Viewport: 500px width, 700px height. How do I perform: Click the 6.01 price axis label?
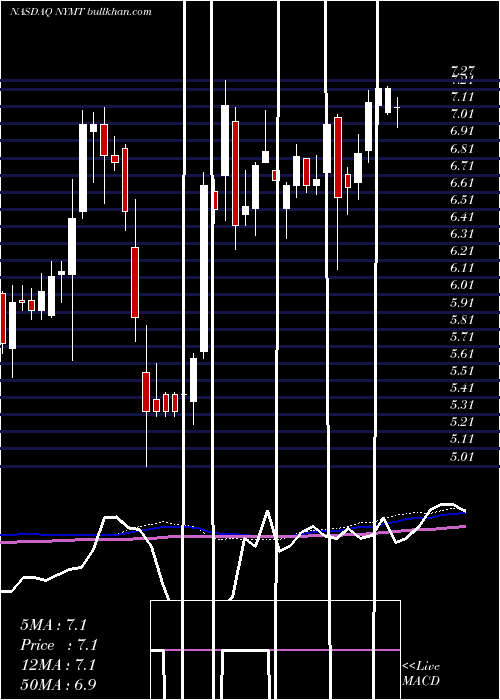462,285
